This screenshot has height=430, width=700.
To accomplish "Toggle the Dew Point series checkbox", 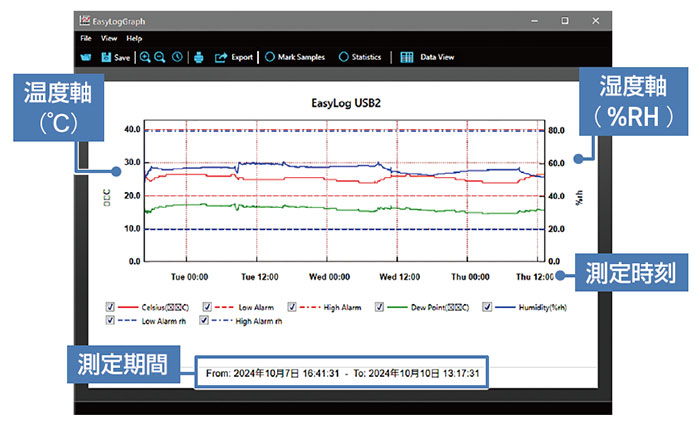I will click(379, 307).
